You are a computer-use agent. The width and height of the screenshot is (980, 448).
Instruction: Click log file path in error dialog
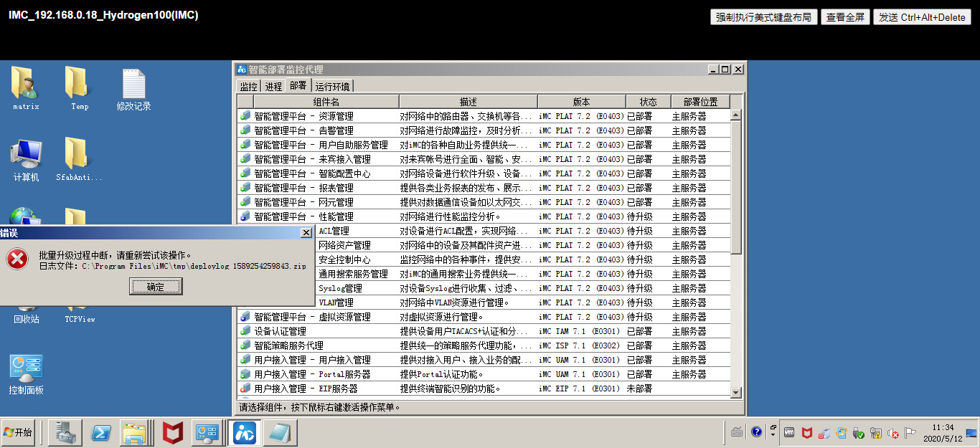pos(194,266)
